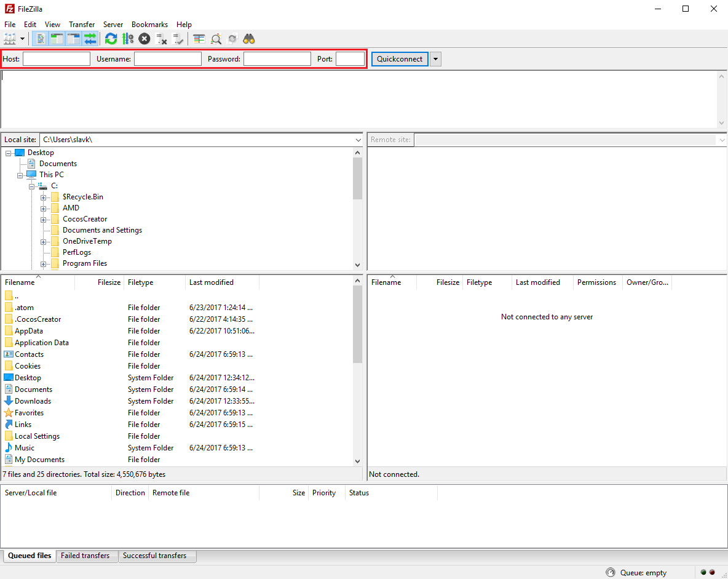Open the Site Manager
This screenshot has height=579, width=728.
tap(10, 39)
